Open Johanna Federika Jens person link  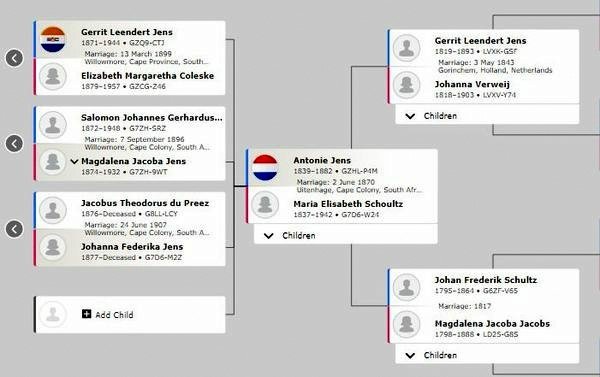pyautogui.click(x=132, y=246)
